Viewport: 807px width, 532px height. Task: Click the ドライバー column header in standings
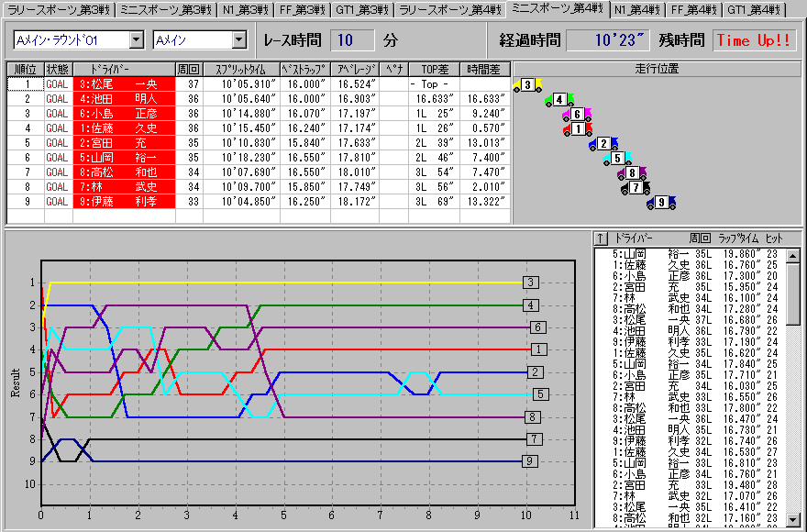[124, 69]
